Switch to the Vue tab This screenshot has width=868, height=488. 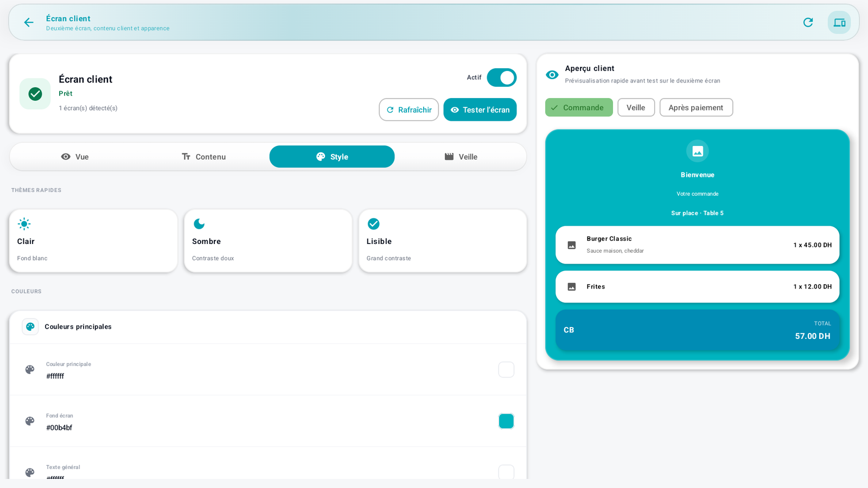75,157
